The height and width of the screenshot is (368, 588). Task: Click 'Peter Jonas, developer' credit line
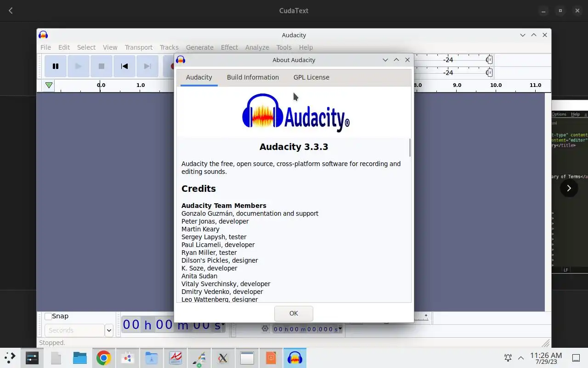click(215, 221)
